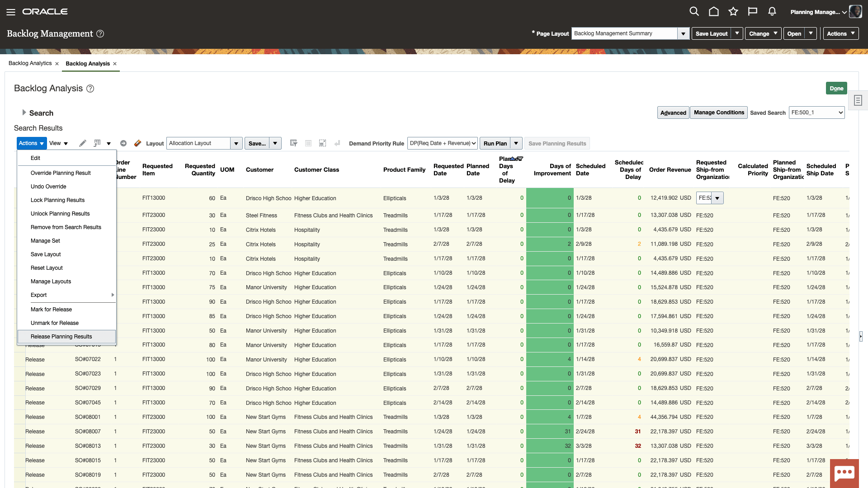Click the filter/funnel icon in toolbar
The height and width of the screenshot is (488, 868).
click(x=293, y=143)
